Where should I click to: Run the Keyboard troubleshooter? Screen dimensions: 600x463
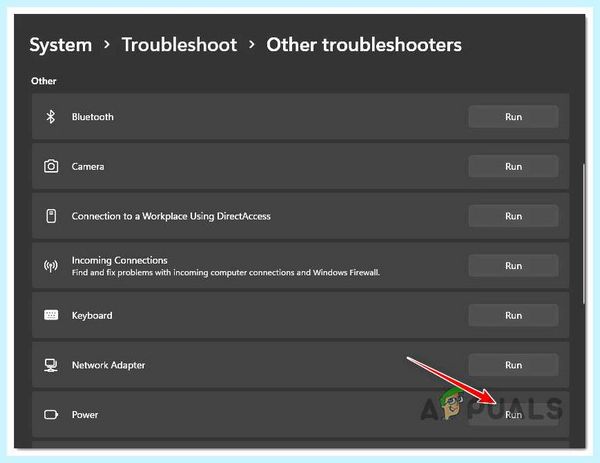pos(513,315)
